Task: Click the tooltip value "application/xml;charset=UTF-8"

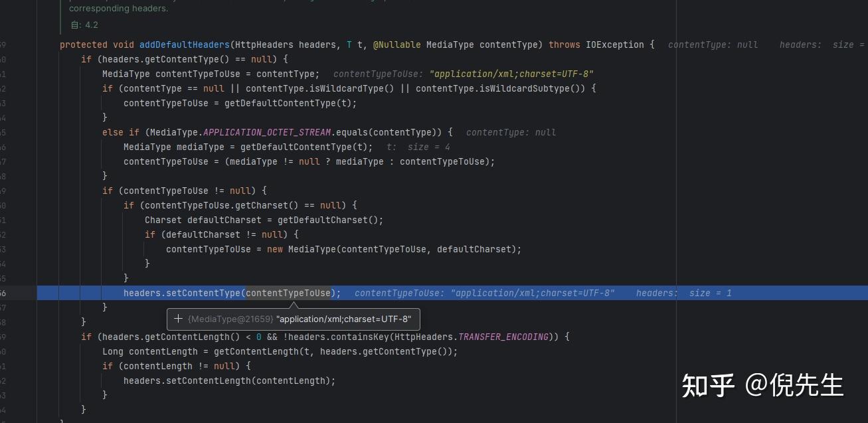Action: click(344, 319)
